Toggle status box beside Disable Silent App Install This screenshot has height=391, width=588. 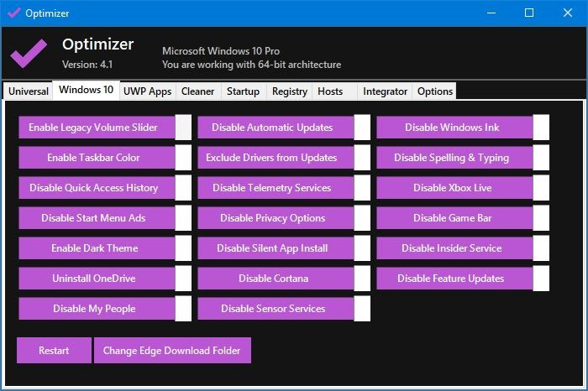click(x=362, y=248)
